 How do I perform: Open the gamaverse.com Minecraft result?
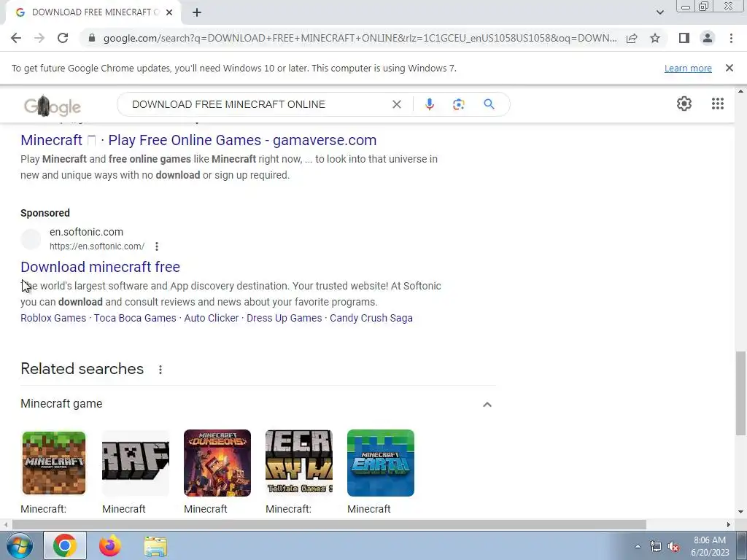pyautogui.click(x=198, y=140)
